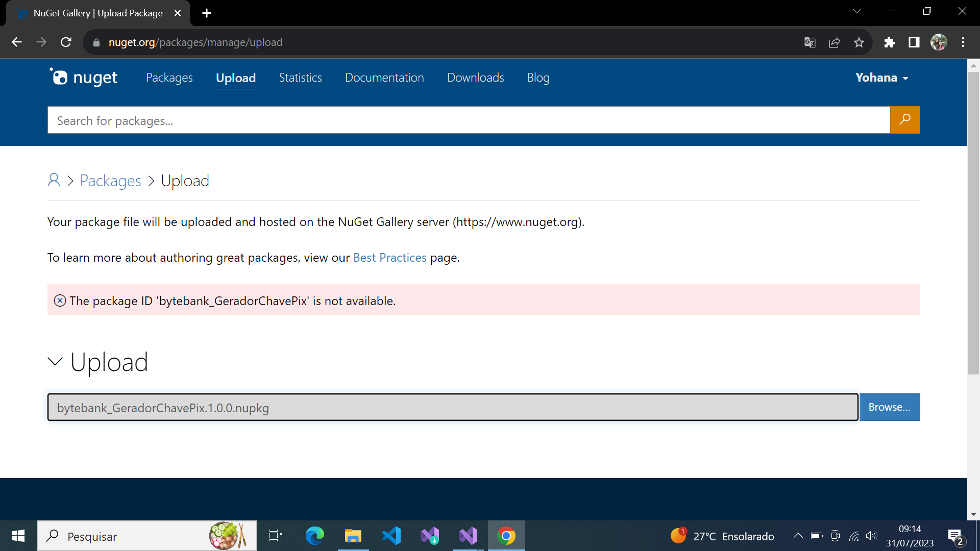
Task: Expand the Upload section chevron
Action: [55, 361]
